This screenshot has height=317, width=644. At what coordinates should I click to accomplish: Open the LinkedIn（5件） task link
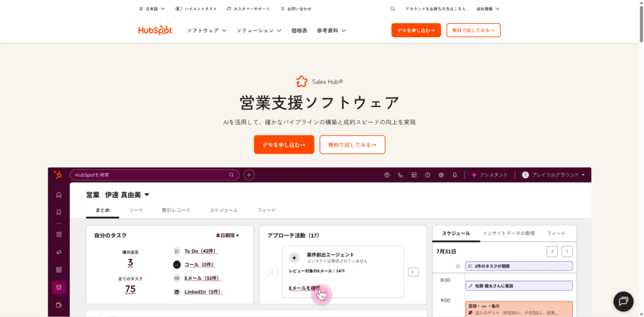[203, 292]
